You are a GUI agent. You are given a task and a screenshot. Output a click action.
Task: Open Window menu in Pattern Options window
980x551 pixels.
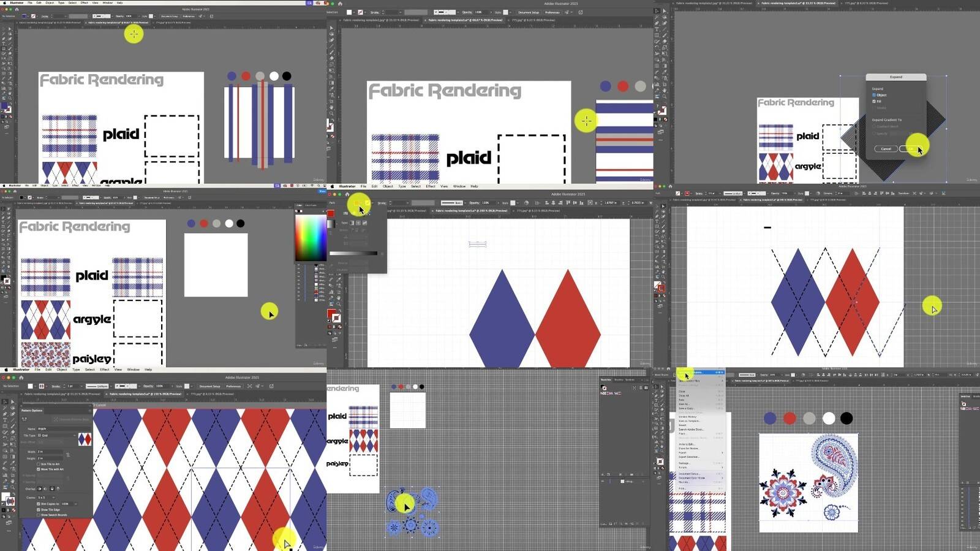coord(133,370)
